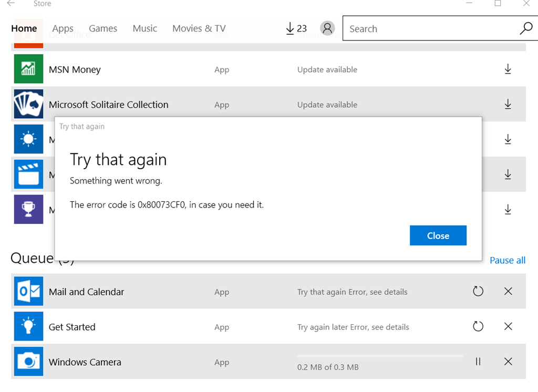Image resolution: width=538 pixels, height=392 pixels.
Task: Switch to the Movies & TV tab
Action: pyautogui.click(x=199, y=28)
